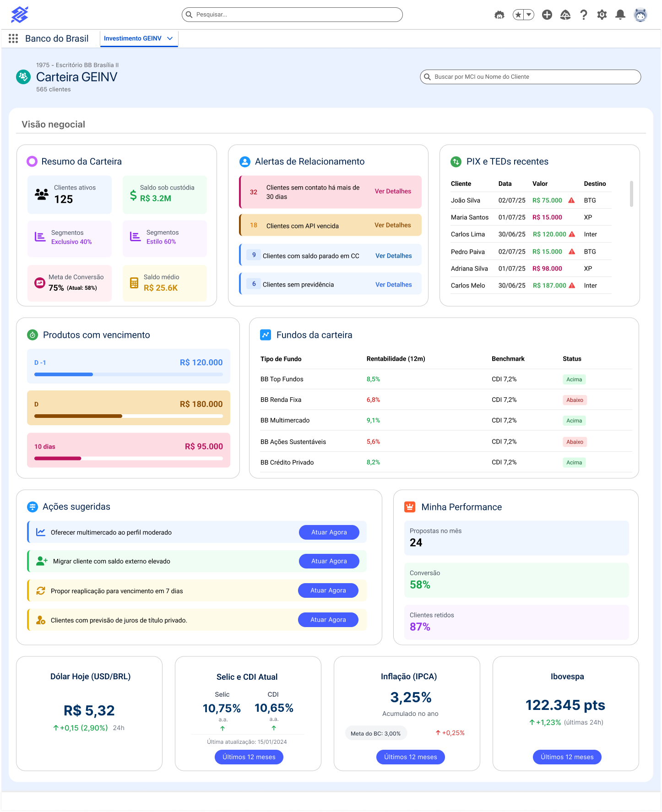Click the PIX e TEDs list scrollbar
The height and width of the screenshot is (812, 662).
[632, 194]
